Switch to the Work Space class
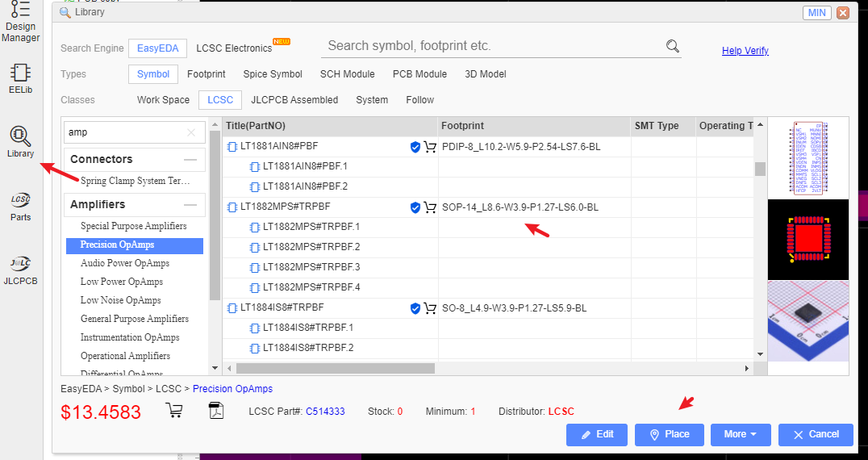 point(163,100)
